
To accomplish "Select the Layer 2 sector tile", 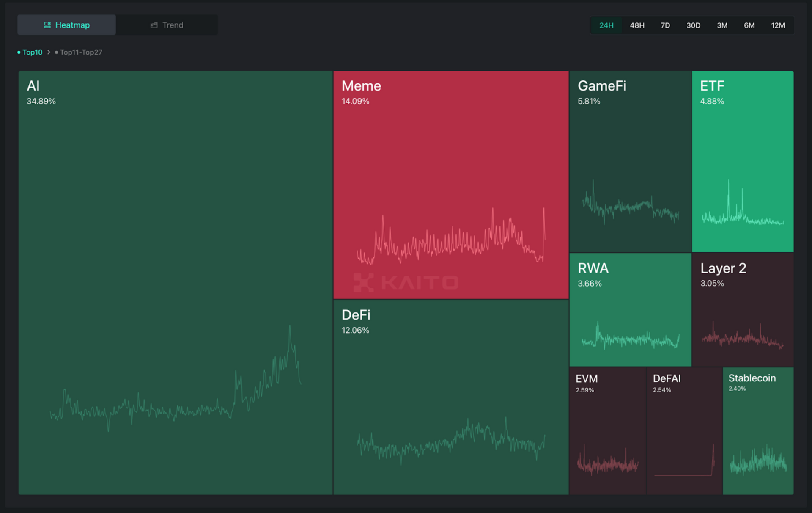I will (x=743, y=310).
